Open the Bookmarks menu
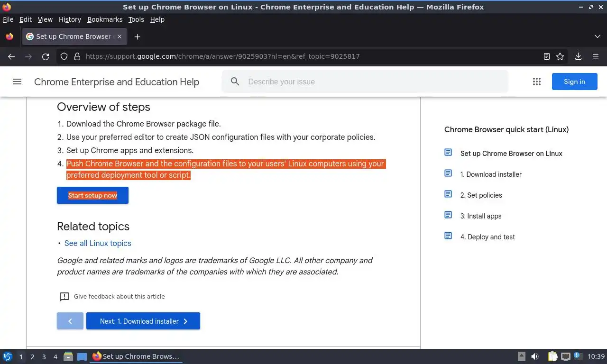The height and width of the screenshot is (364, 607). [105, 19]
